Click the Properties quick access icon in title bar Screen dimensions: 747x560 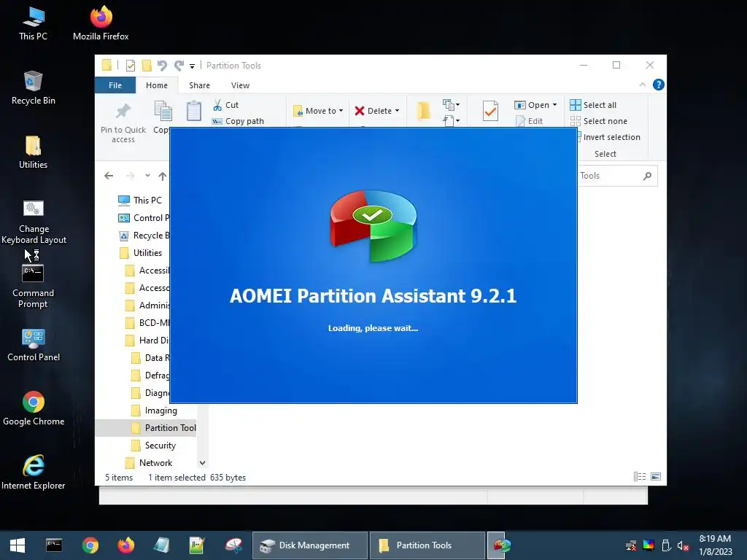[x=130, y=65]
